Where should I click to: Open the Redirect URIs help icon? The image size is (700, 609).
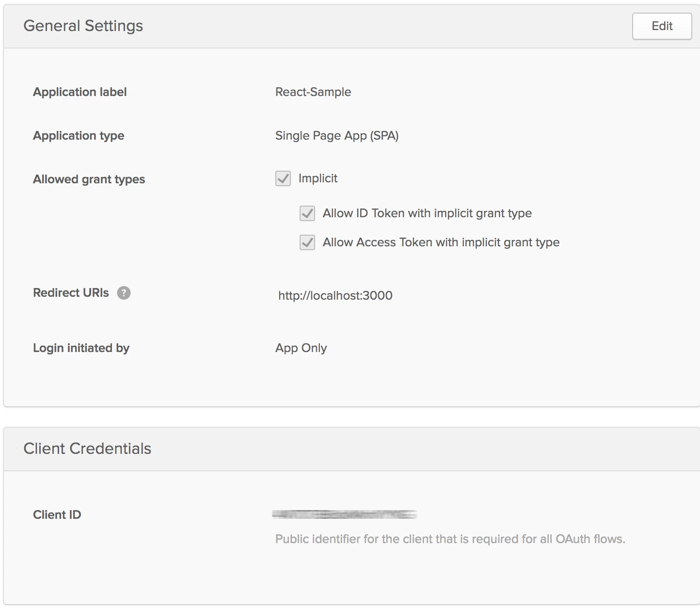coord(124,293)
